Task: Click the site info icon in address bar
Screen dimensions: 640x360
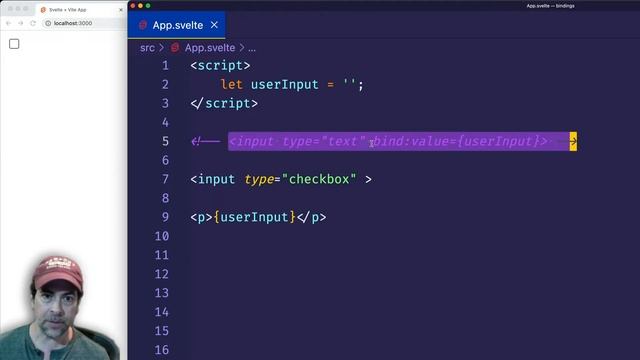Action: (48, 23)
